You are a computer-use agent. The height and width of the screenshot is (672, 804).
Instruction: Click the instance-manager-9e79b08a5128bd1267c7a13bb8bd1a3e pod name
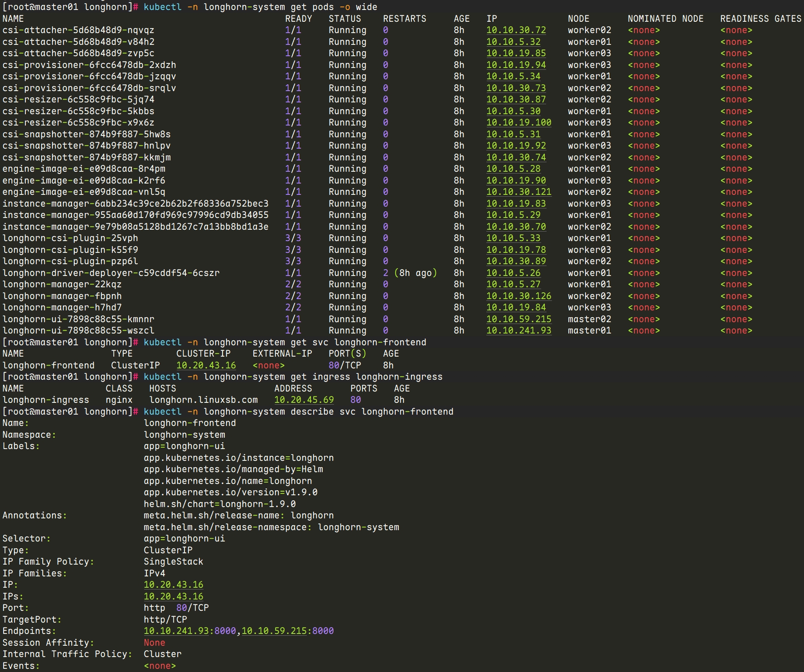click(x=136, y=227)
